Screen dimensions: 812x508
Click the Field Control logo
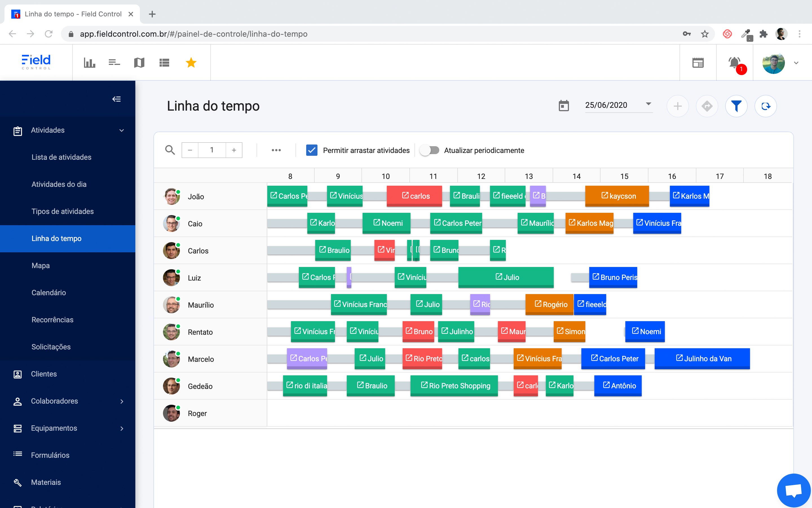[36, 62]
